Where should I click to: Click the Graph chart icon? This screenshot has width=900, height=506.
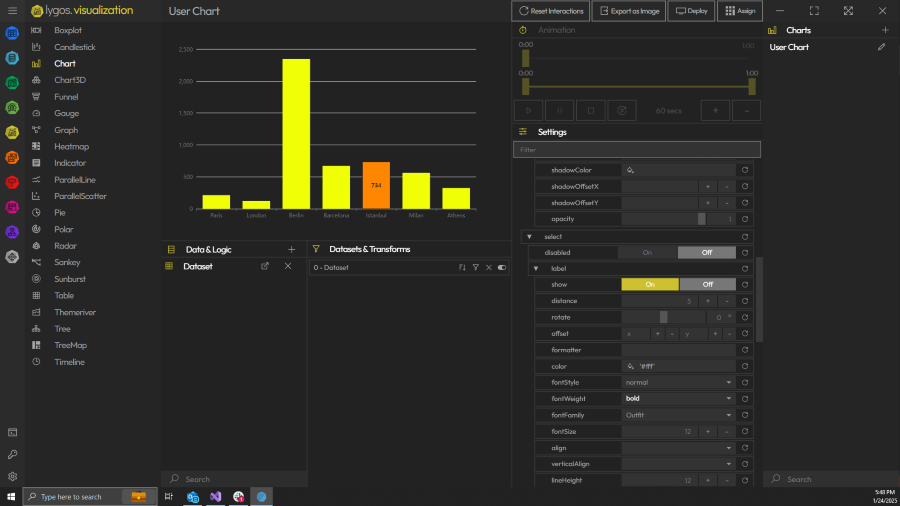[36, 130]
